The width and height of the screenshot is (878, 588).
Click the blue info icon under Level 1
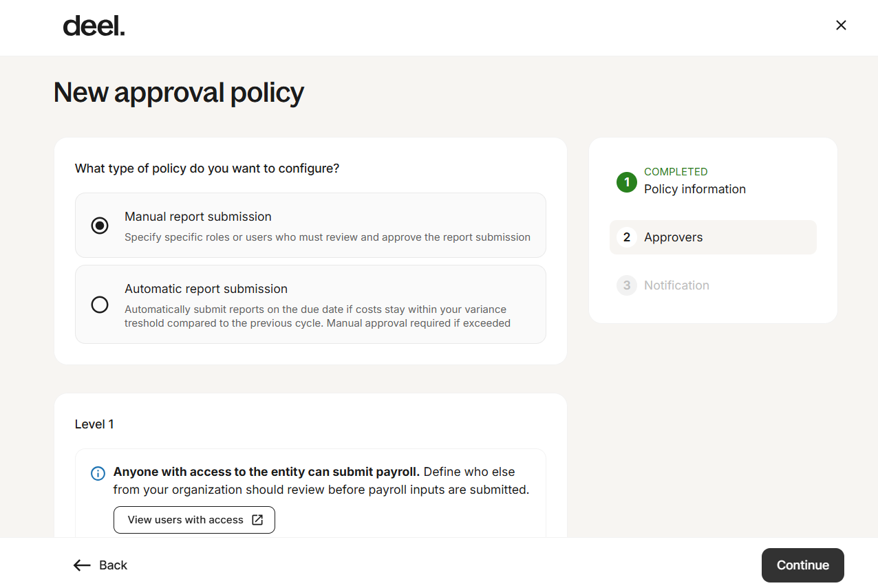pyautogui.click(x=98, y=473)
